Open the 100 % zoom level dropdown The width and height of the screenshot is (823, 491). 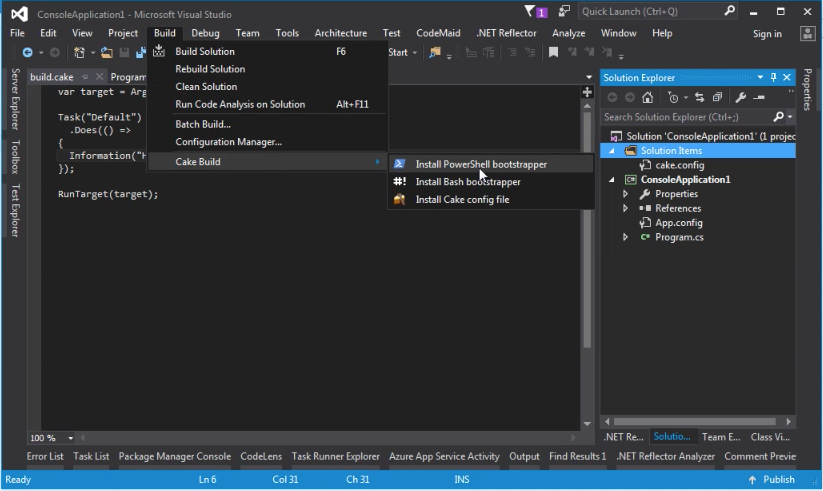(70, 437)
